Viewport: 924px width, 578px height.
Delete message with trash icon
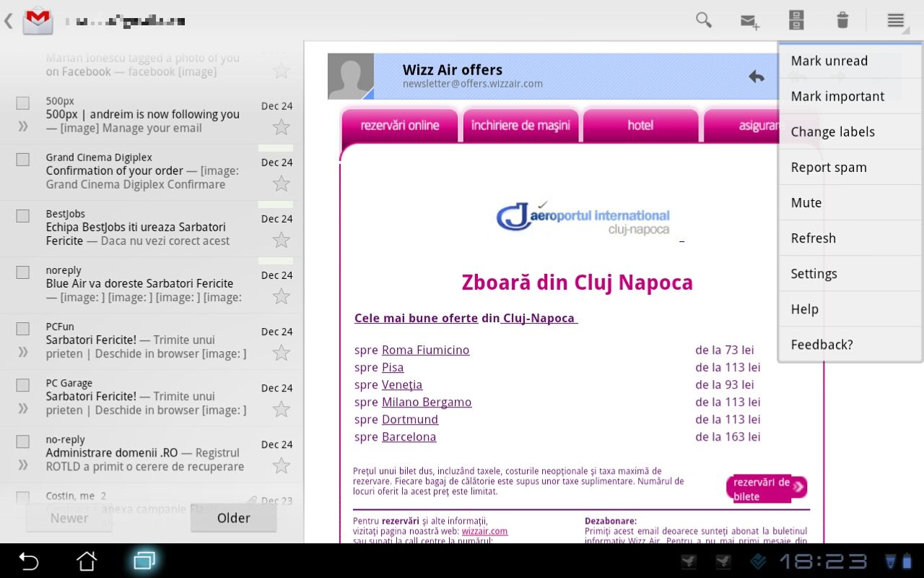842,20
